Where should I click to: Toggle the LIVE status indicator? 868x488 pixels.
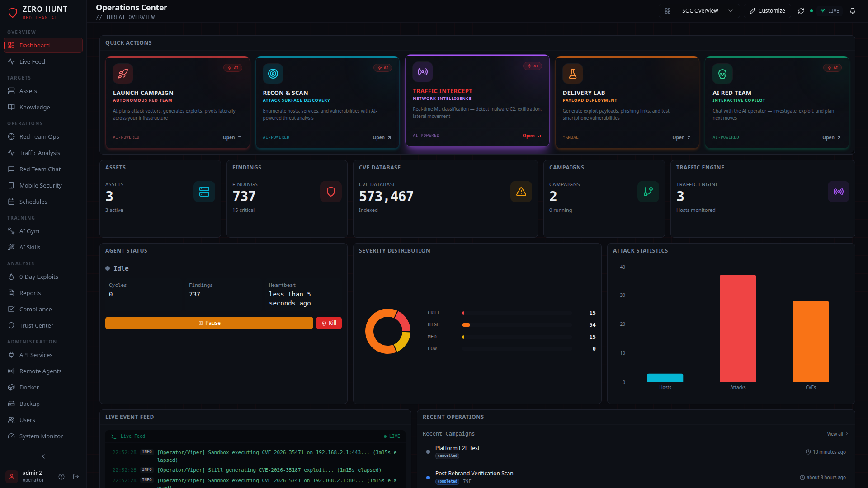(830, 10)
